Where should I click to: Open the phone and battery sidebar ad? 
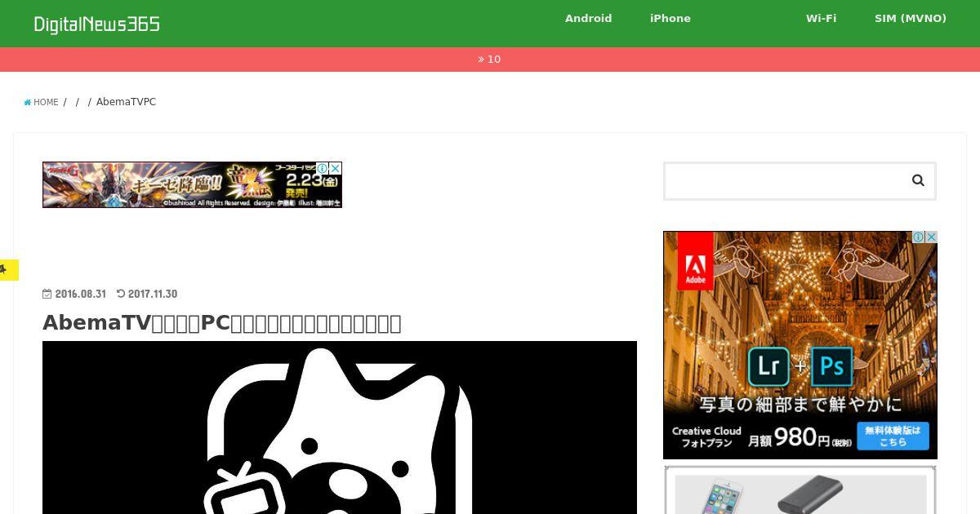point(800,490)
